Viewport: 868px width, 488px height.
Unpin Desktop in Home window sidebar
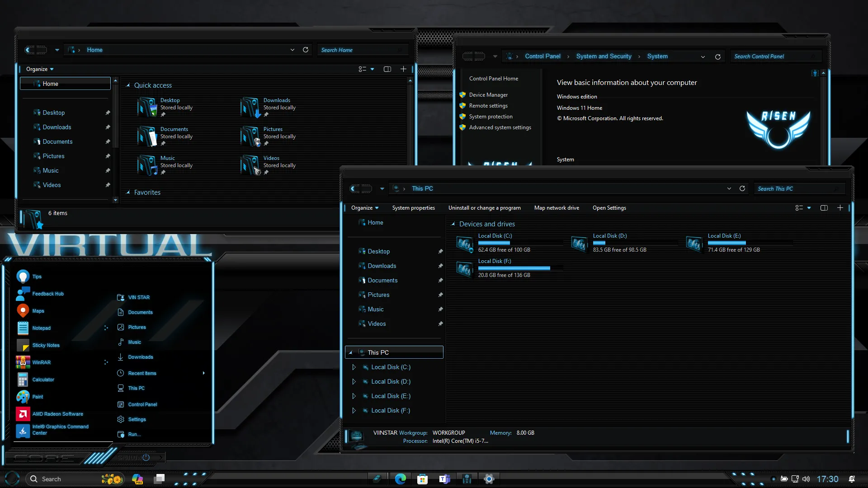pos(108,113)
